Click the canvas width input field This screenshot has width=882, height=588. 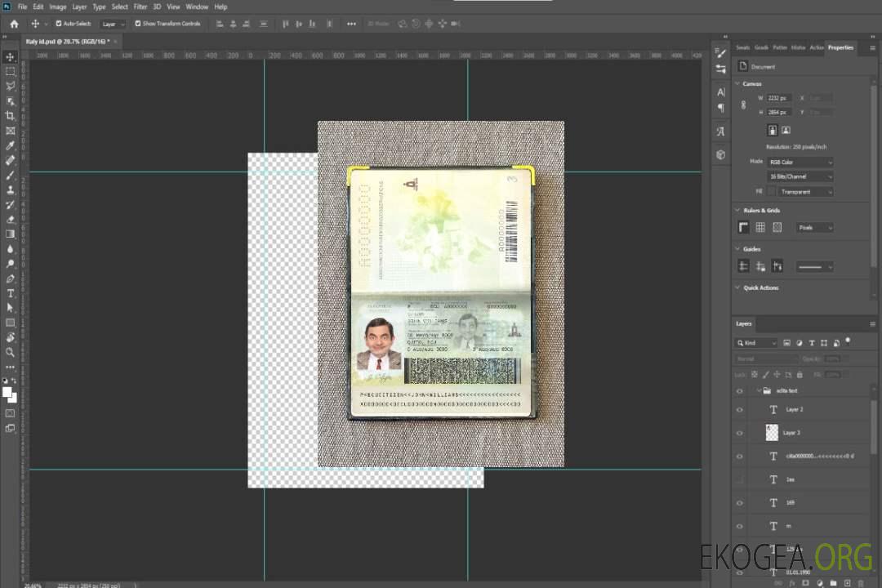pyautogui.click(x=779, y=98)
